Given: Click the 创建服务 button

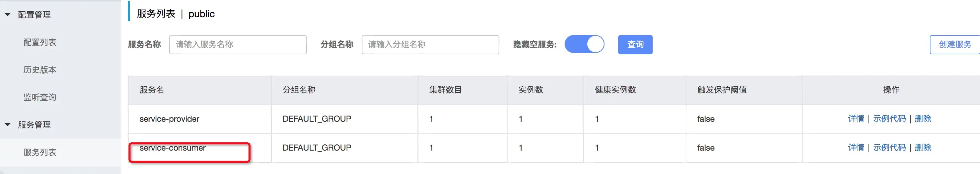Looking at the screenshot, I should click(x=954, y=45).
